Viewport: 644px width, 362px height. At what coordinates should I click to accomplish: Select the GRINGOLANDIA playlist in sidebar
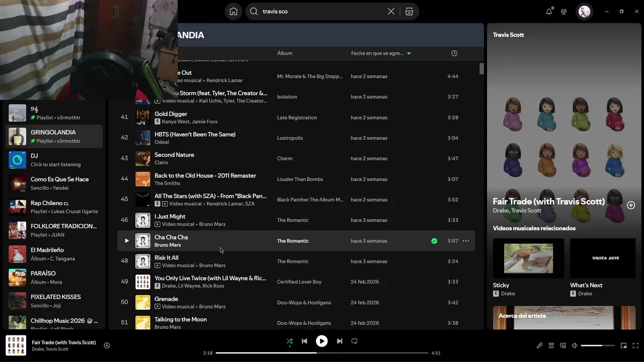tap(54, 136)
